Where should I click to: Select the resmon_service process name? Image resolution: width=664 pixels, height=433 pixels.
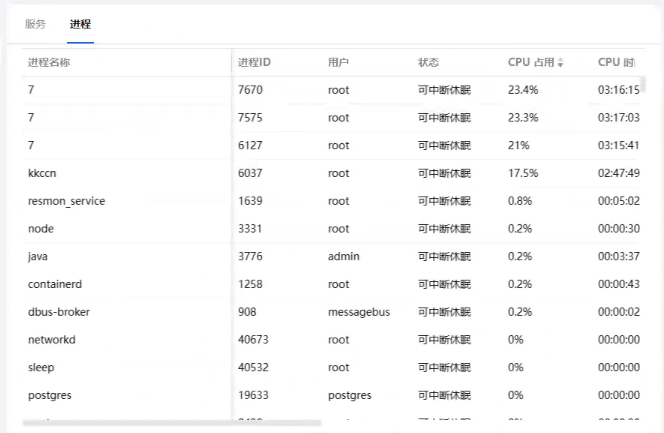(66, 201)
